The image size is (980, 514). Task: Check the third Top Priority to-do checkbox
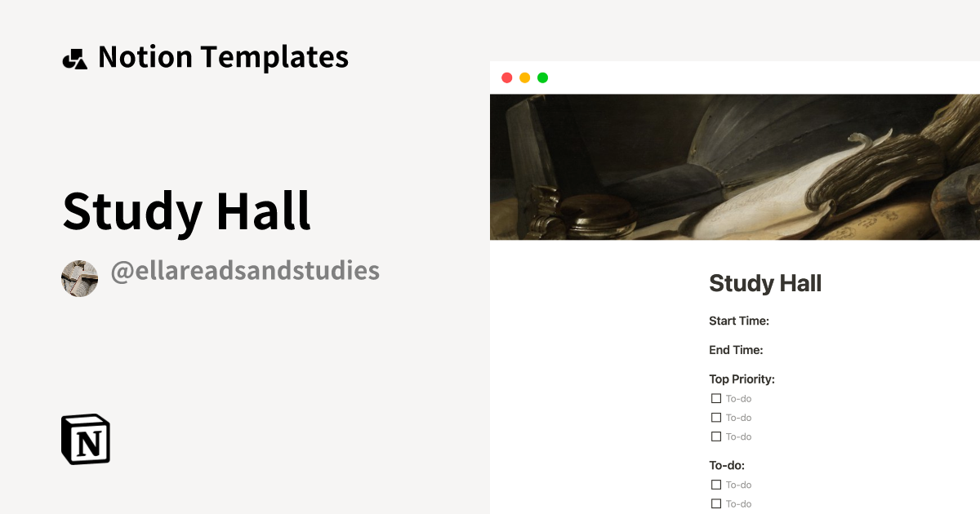(x=715, y=436)
